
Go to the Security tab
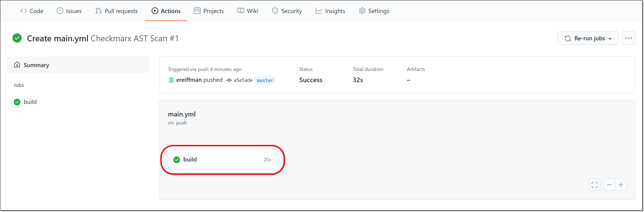pyautogui.click(x=287, y=11)
